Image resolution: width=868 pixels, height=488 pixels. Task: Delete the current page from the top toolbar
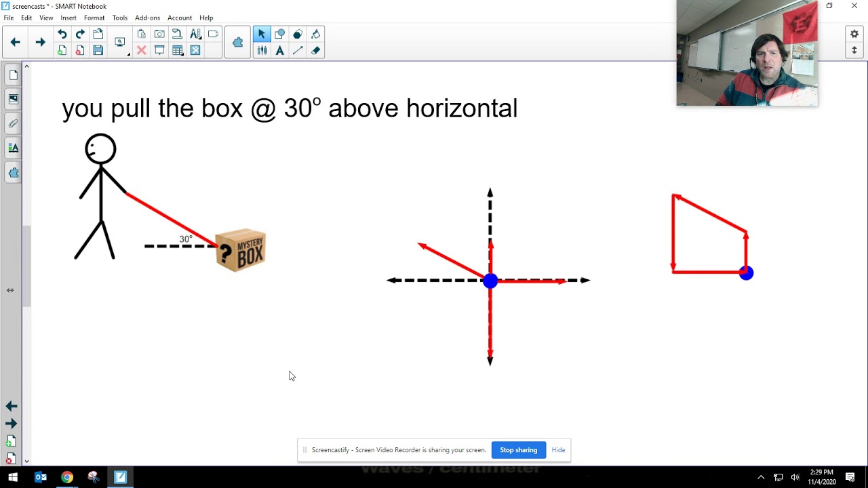tap(80, 50)
